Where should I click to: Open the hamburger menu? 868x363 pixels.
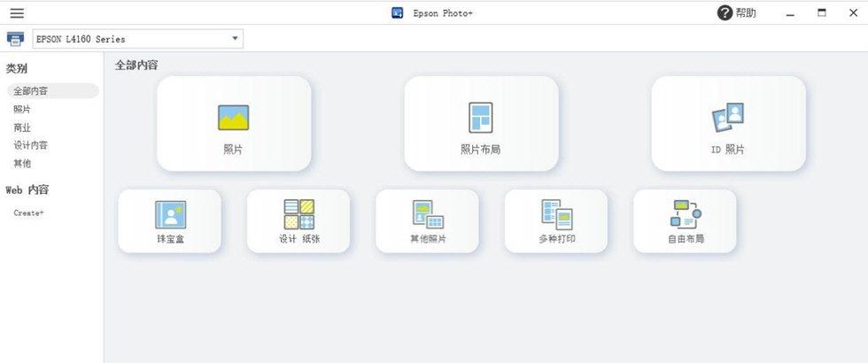pyautogui.click(x=17, y=13)
